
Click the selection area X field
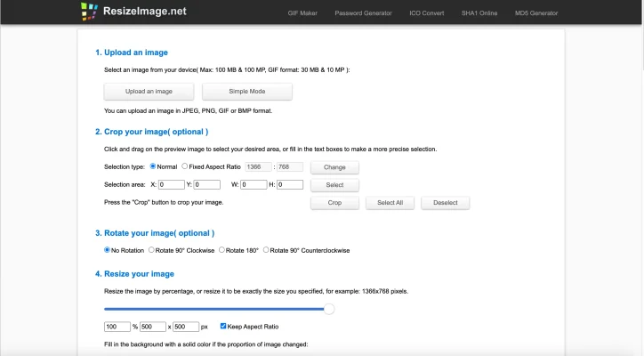pyautogui.click(x=171, y=185)
